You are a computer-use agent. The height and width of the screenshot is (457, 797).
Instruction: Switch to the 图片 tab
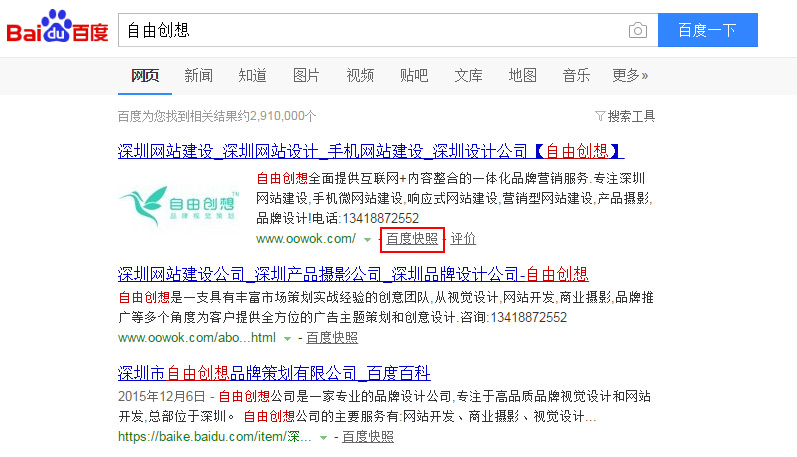306,76
